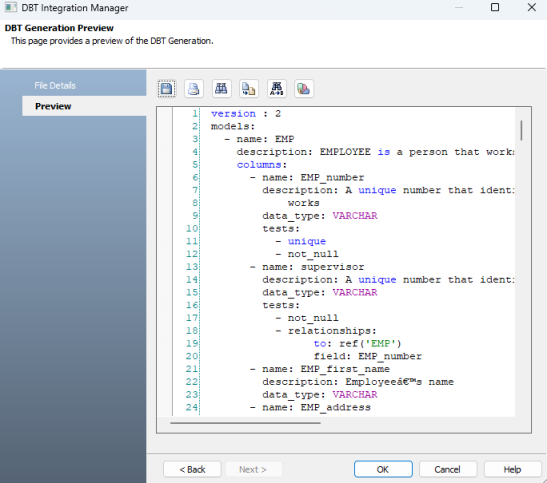Select the Preview page in the sidebar
Viewport: 547px width, 483px height.
(84, 106)
